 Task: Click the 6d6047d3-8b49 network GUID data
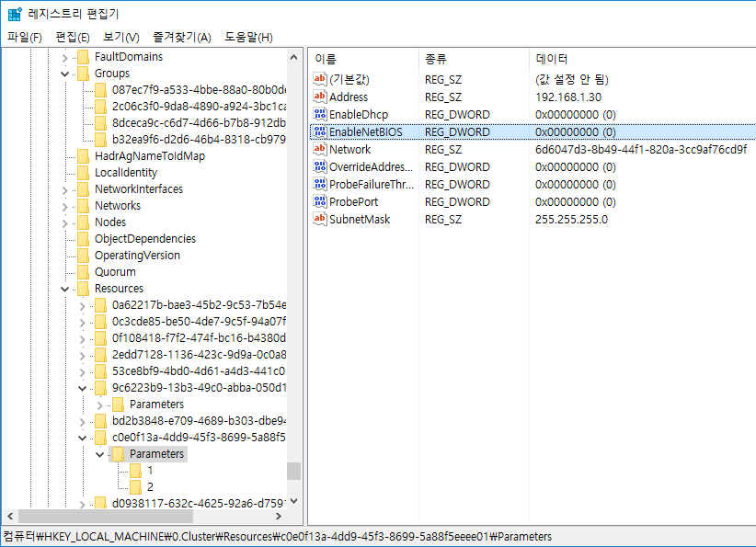click(x=641, y=150)
